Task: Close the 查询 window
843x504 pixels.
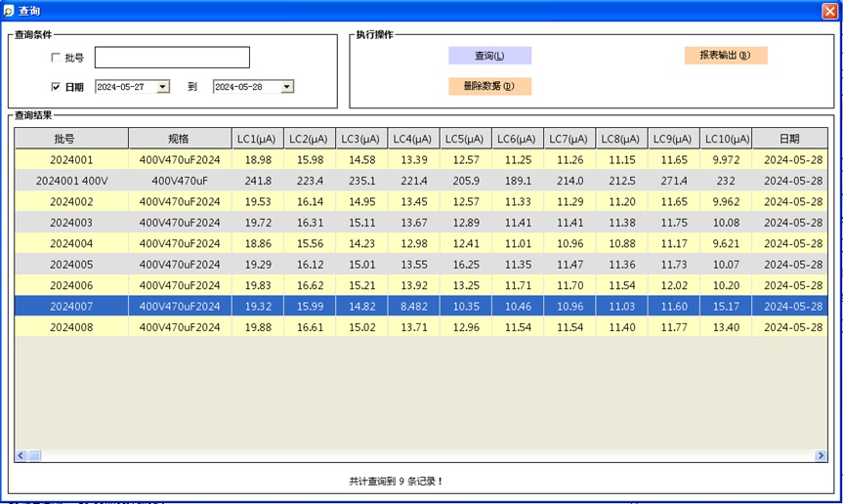Action: click(x=829, y=10)
